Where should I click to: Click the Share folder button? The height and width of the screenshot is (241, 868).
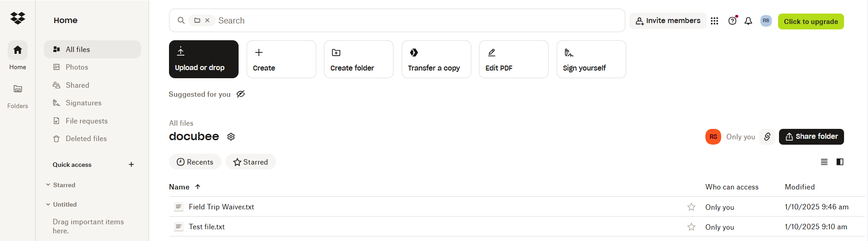812,137
